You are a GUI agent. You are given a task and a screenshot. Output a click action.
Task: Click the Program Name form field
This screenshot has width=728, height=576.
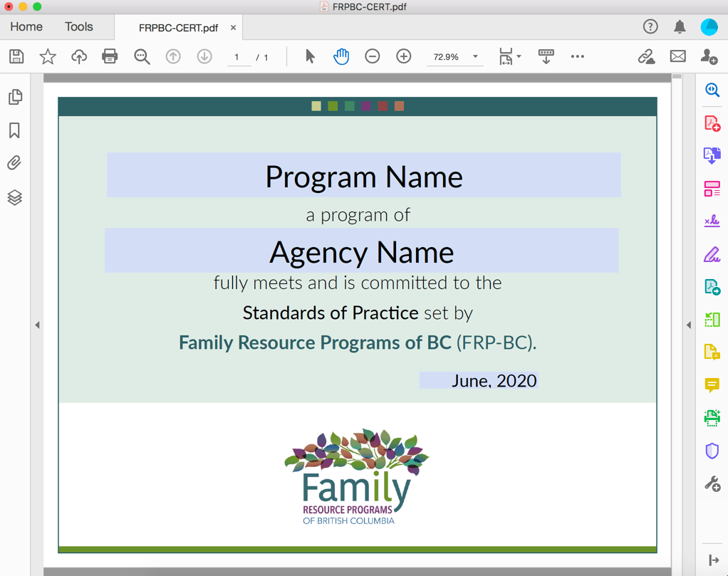(x=363, y=175)
